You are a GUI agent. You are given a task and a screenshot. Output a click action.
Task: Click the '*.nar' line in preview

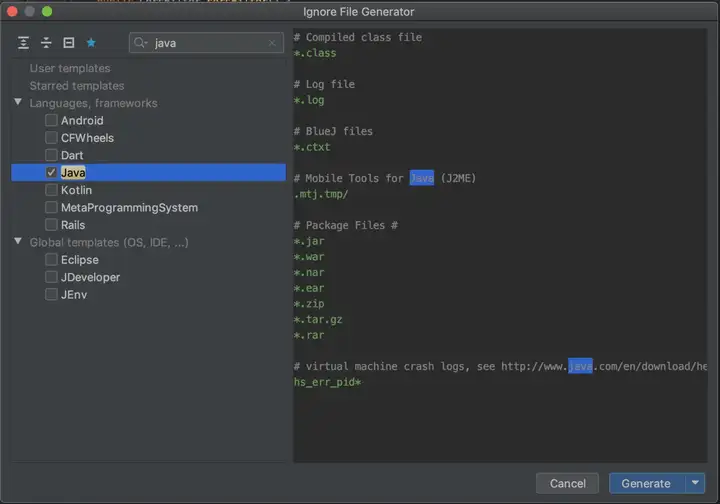click(309, 272)
